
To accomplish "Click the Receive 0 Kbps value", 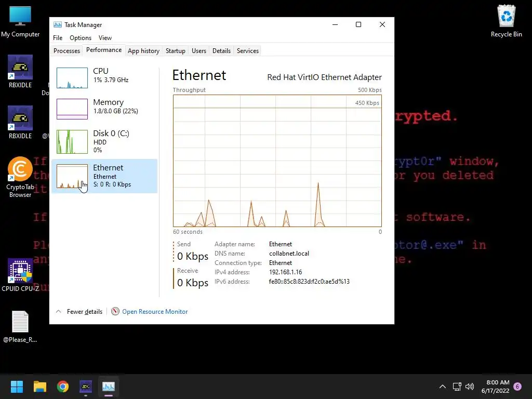I will (x=193, y=283).
